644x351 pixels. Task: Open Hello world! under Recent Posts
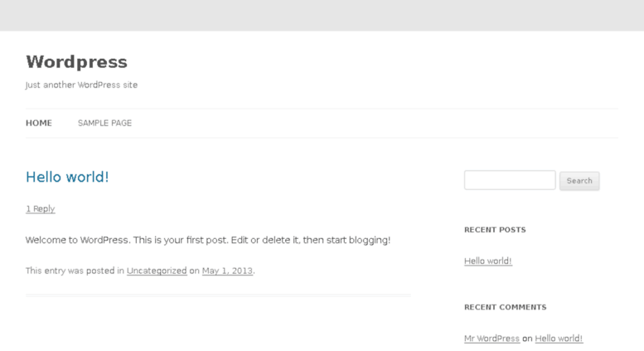click(x=488, y=261)
